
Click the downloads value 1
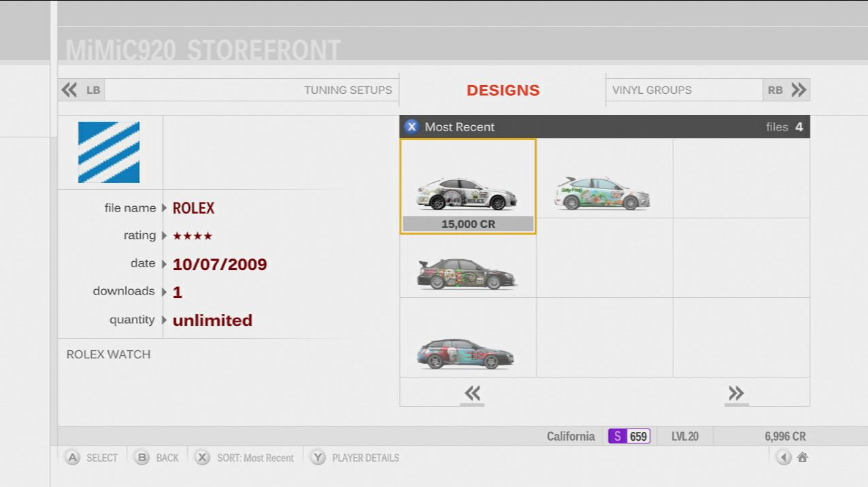click(178, 292)
